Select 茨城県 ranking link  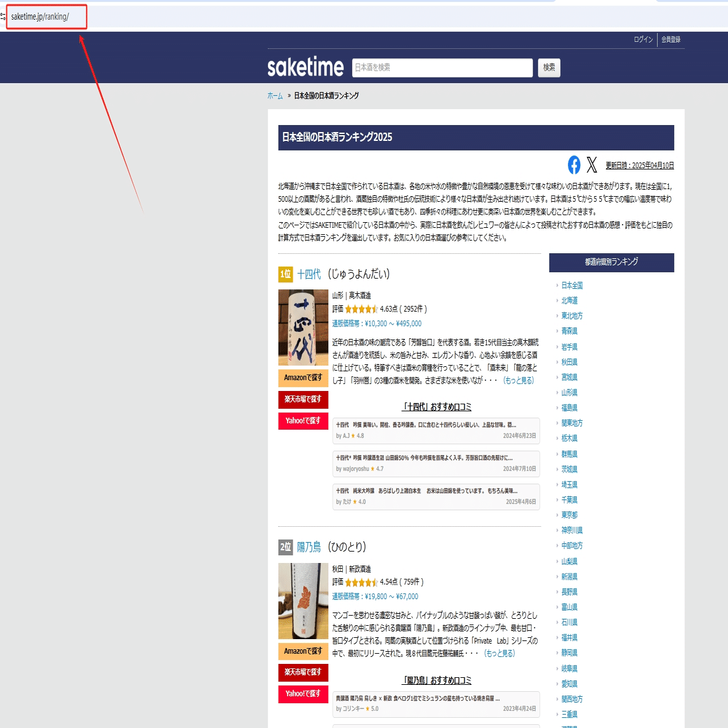click(569, 470)
